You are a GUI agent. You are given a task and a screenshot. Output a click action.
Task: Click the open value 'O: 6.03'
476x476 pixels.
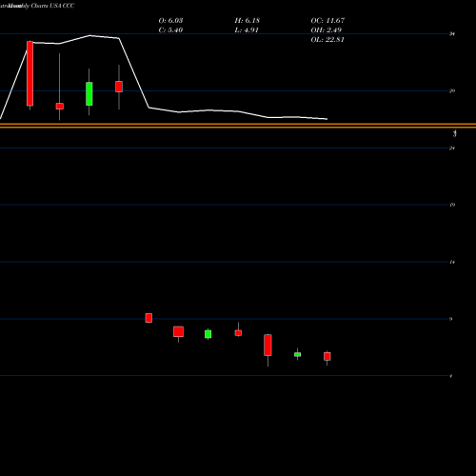170,21
